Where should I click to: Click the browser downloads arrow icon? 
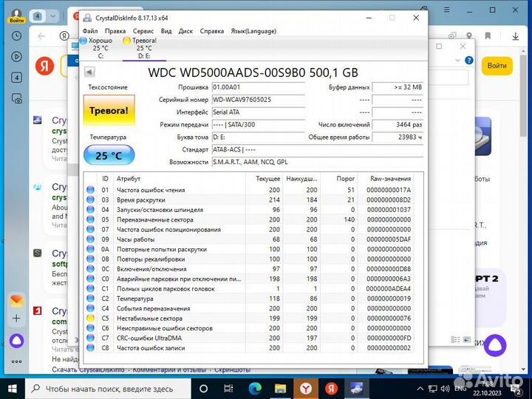tap(516, 36)
